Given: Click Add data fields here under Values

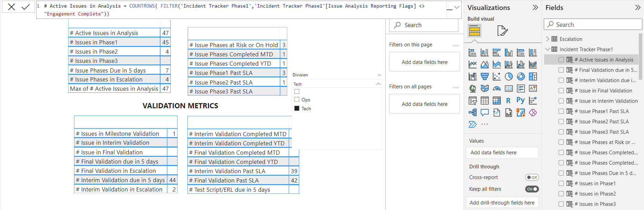Looking at the screenshot, I should (x=502, y=153).
